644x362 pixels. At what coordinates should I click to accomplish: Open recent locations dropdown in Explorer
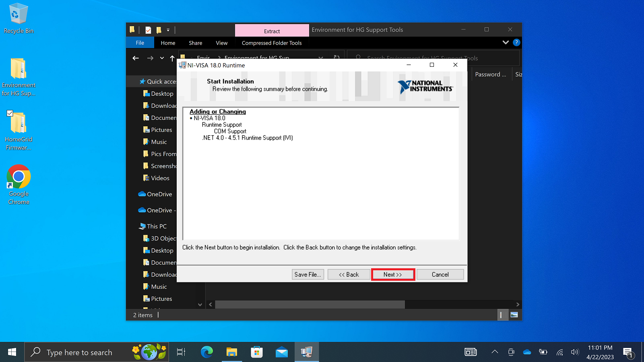[x=162, y=58]
